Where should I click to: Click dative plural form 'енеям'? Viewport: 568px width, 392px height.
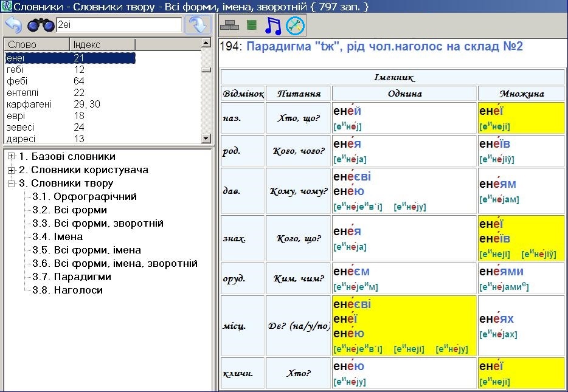pyautogui.click(x=497, y=184)
